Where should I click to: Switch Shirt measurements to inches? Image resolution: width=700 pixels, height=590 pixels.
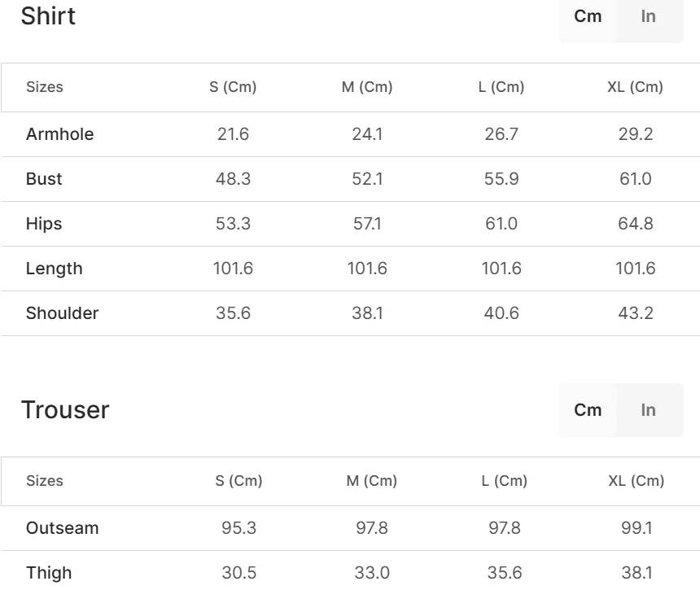click(649, 17)
